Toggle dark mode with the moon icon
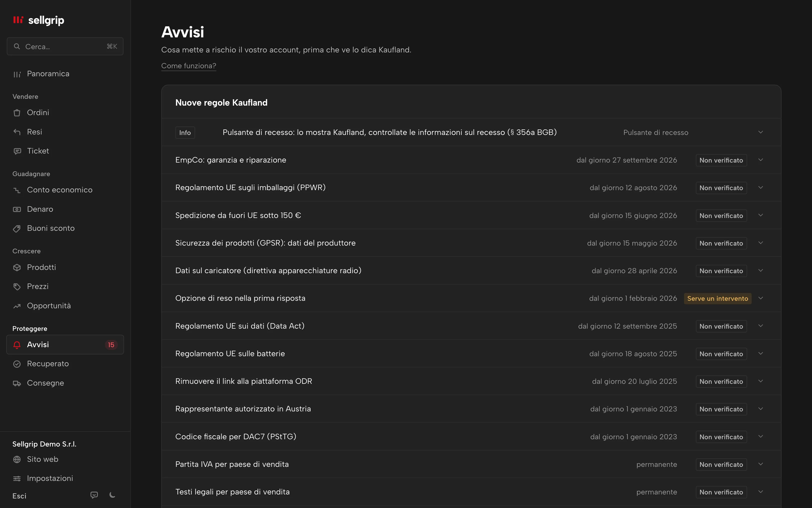Viewport: 812px width, 508px height. 113,495
